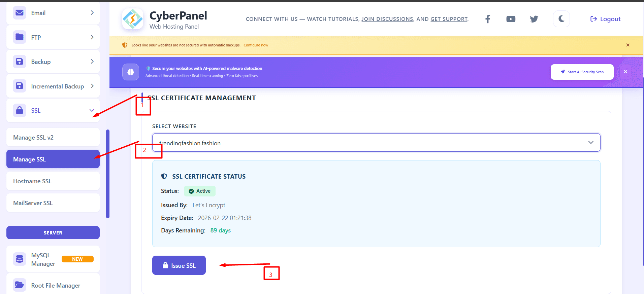This screenshot has width=644, height=294.
Task: Click the Root File Manager folder icon
Action: (x=20, y=285)
